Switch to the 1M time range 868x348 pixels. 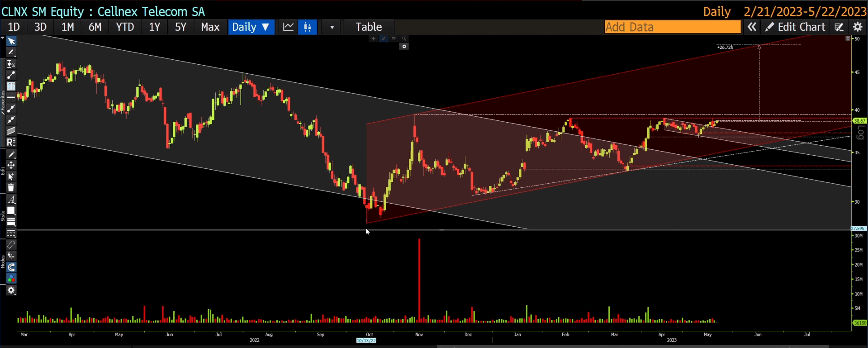pos(68,27)
